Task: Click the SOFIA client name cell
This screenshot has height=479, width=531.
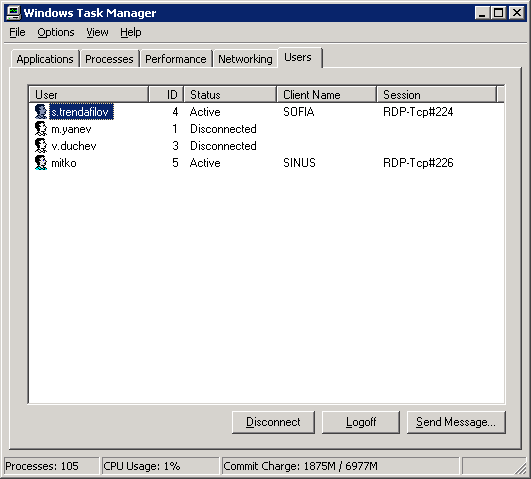Action: 299,112
